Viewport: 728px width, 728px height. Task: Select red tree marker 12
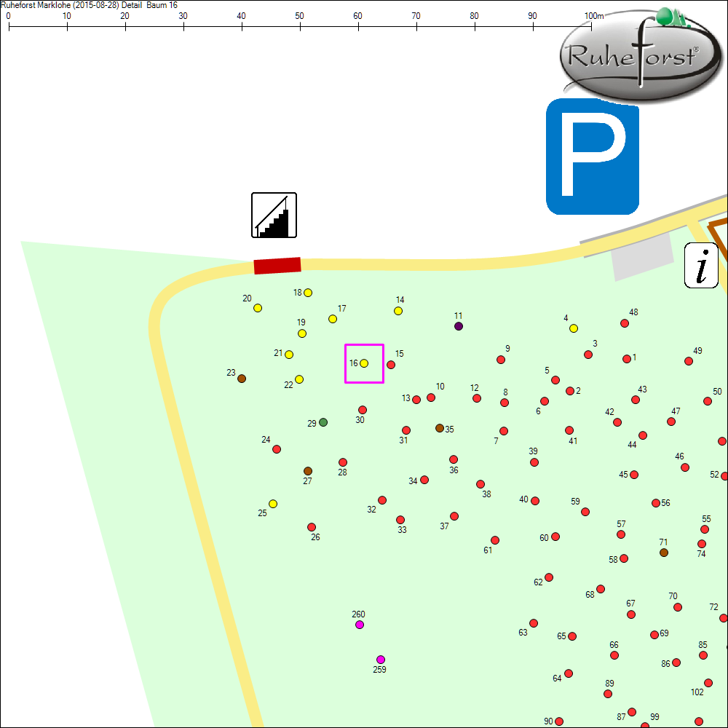[477, 398]
